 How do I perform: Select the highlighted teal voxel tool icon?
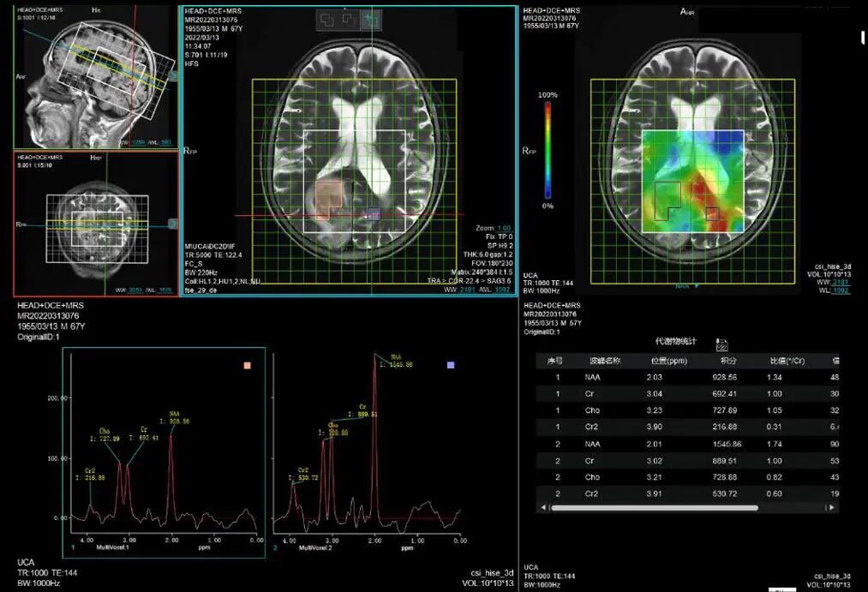coord(370,21)
